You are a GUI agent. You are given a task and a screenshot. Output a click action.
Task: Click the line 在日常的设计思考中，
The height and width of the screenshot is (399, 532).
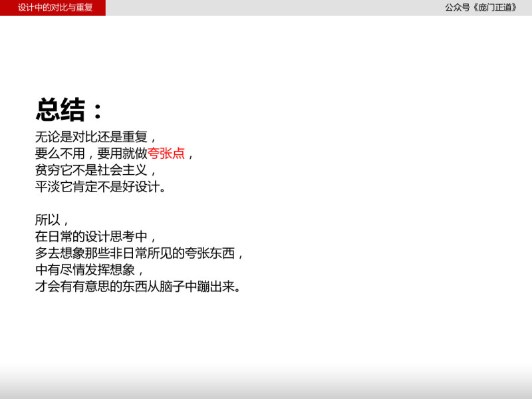click(96, 237)
